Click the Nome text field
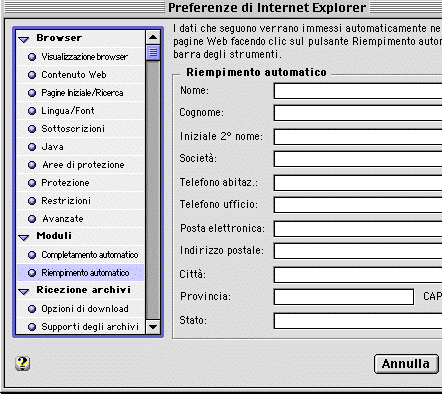Image resolution: width=442 pixels, height=394 pixels. pos(358,91)
